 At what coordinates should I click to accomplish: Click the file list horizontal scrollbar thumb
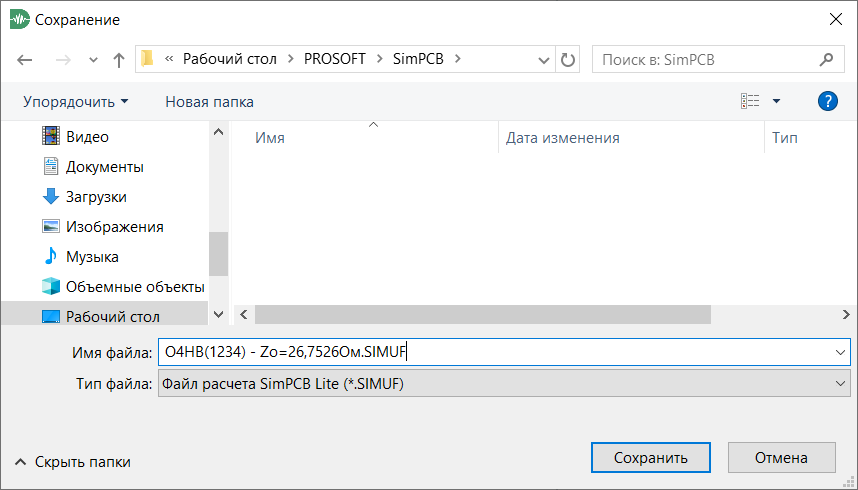click(483, 314)
